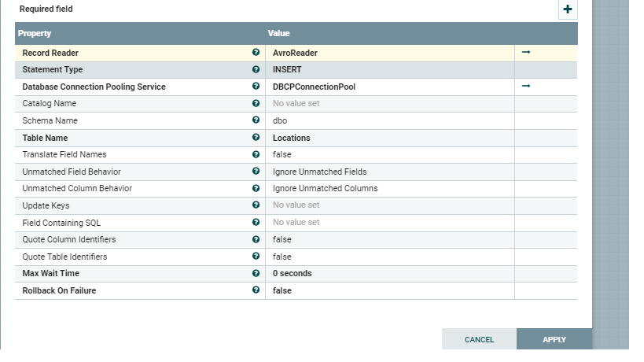
Task: Click the add new property plus icon
Action: (568, 9)
